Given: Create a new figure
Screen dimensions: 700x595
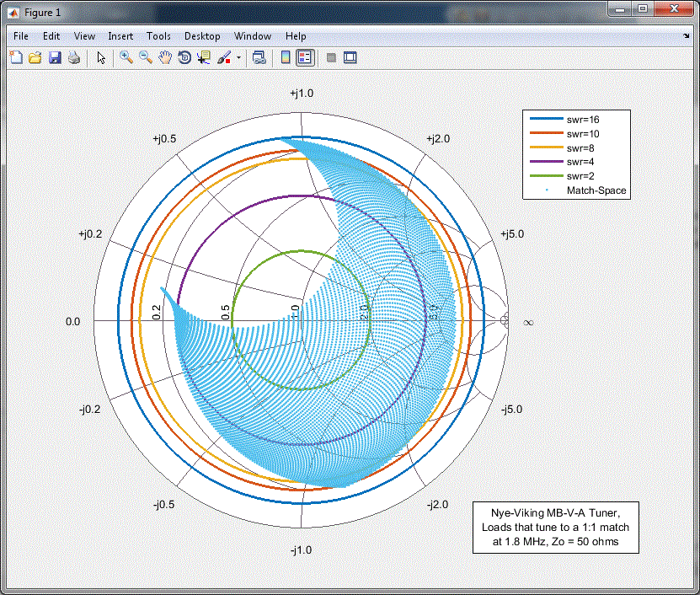Looking at the screenshot, I should coord(15,57).
